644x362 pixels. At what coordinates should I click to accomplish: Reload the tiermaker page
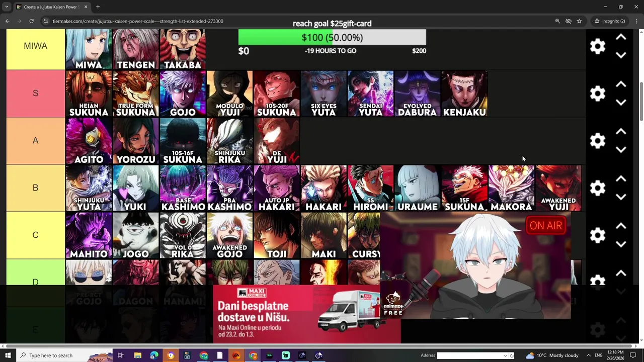click(x=31, y=21)
